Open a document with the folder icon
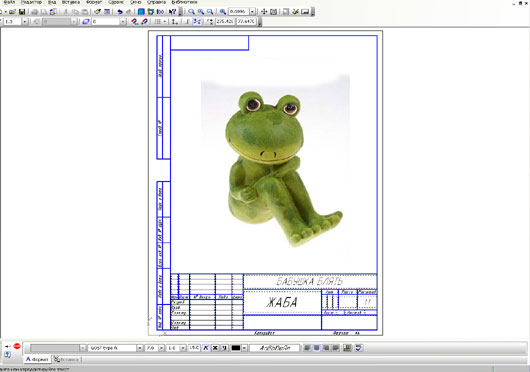The height and width of the screenshot is (372, 530). pos(13,11)
